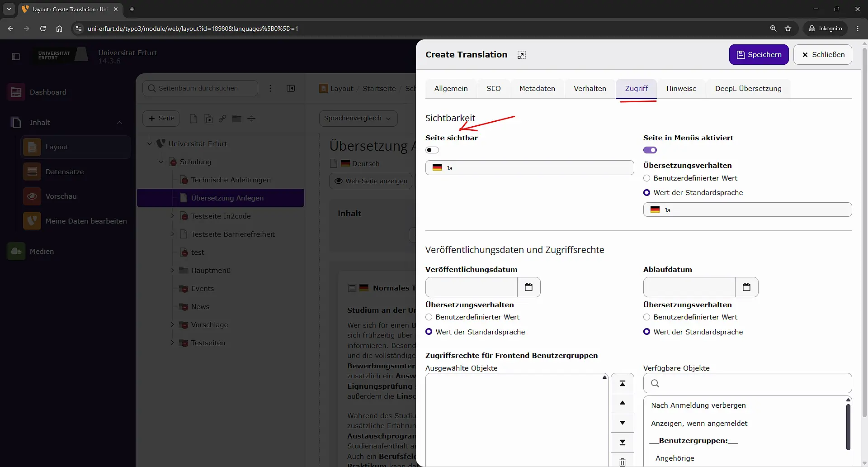Close the Create Translation panel with Schließen
Screen dimensions: 868x467
coord(822,54)
